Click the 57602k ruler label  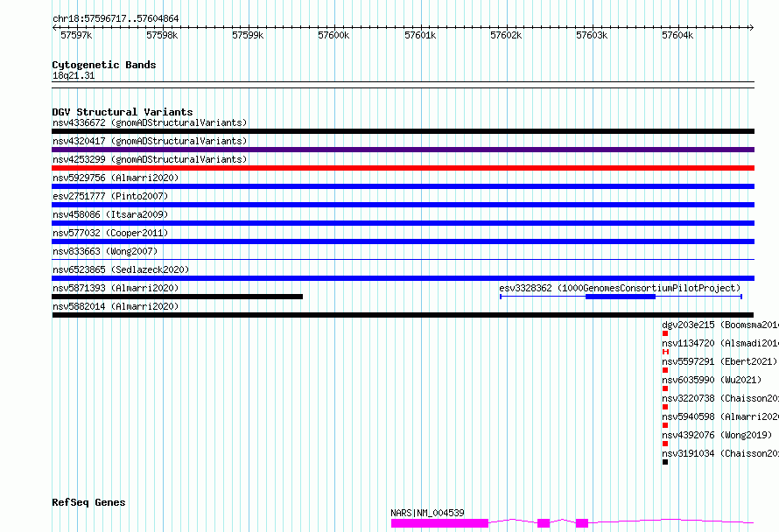click(506, 35)
